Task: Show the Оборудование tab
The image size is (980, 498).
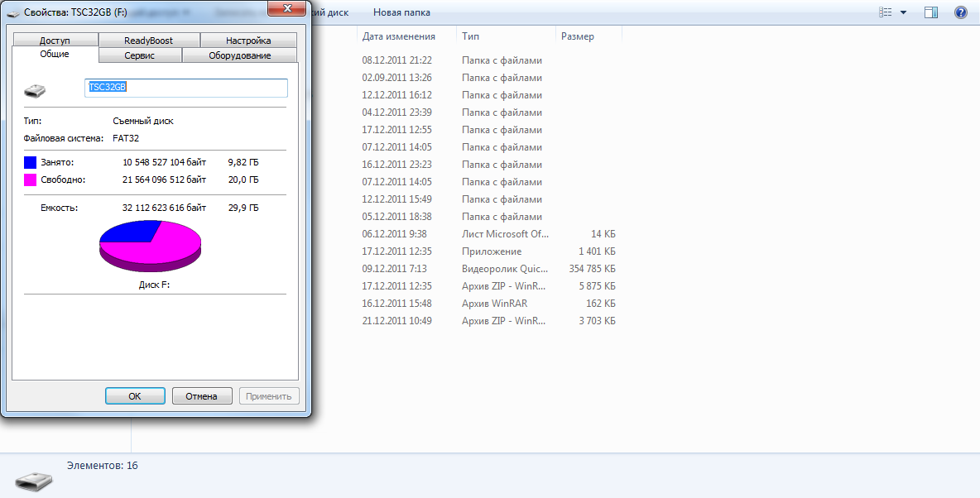Action: (x=239, y=55)
